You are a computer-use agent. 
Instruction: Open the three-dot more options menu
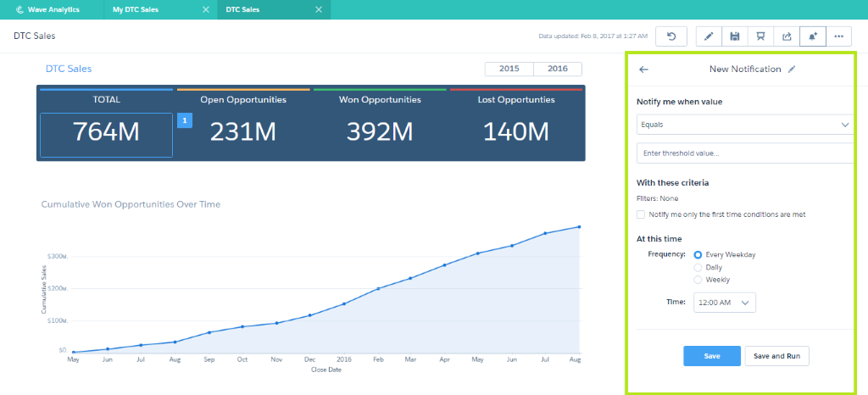(x=838, y=36)
